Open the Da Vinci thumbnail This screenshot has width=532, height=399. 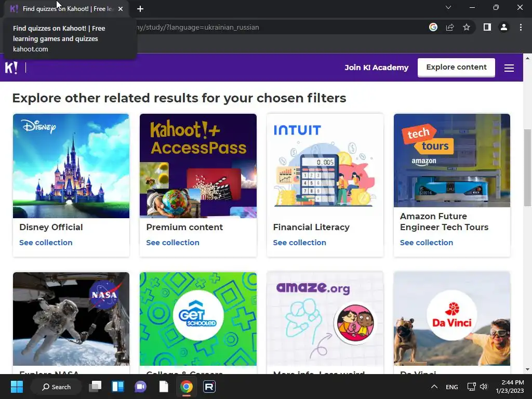pyautogui.click(x=452, y=319)
